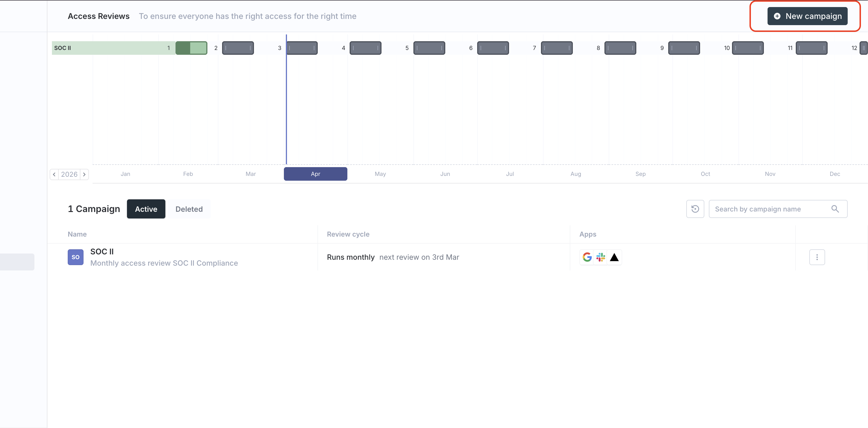The width and height of the screenshot is (868, 428).
Task: Select the Aug month label
Action: tap(576, 174)
